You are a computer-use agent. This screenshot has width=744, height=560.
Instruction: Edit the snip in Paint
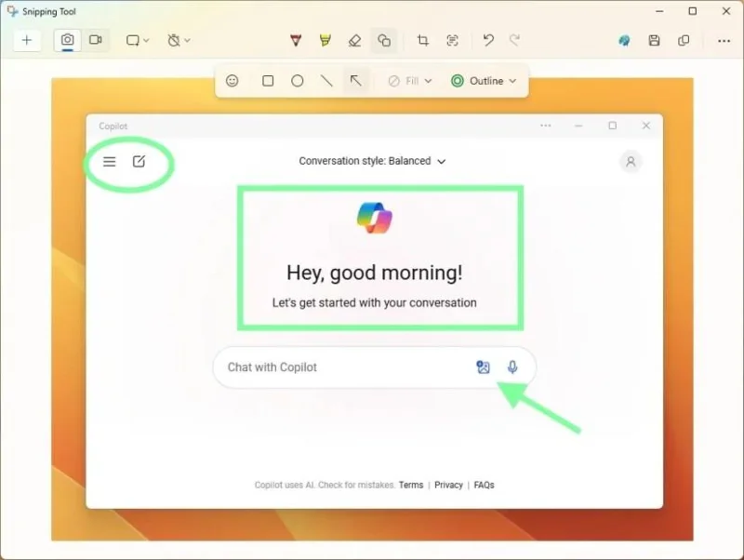(624, 41)
